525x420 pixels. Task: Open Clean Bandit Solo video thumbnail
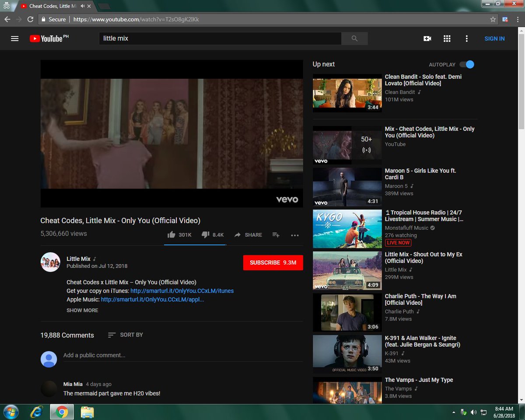(x=347, y=93)
